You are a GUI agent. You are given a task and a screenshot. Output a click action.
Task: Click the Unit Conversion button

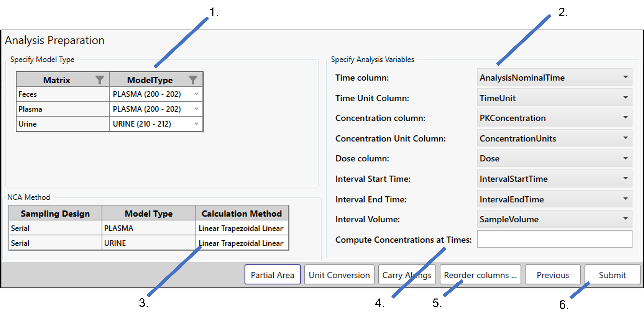[x=339, y=275]
